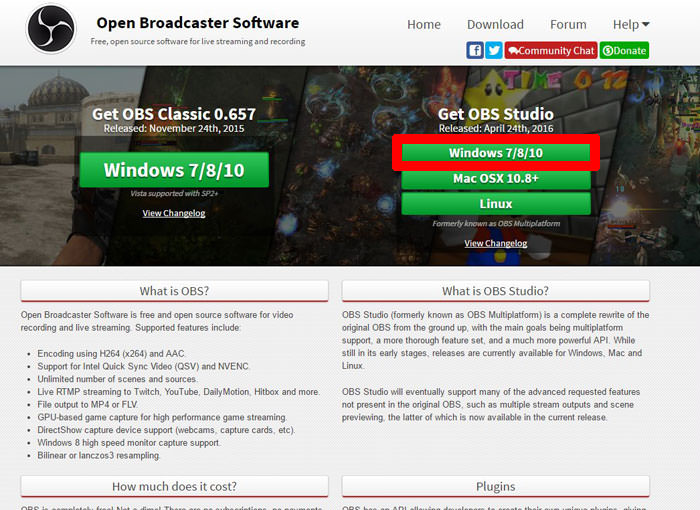Click "Bilinear or lanczos3 resampling" item
This screenshot has height=510, width=700.
[x=99, y=456]
